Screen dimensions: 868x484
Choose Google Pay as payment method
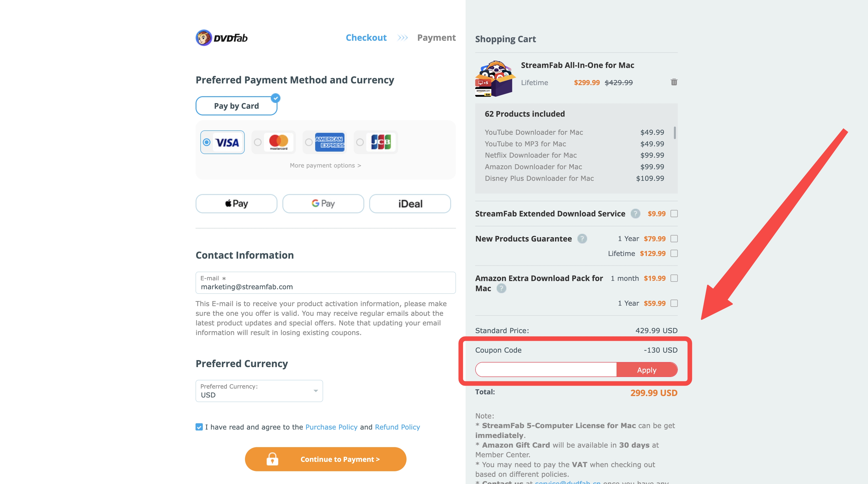pos(323,203)
